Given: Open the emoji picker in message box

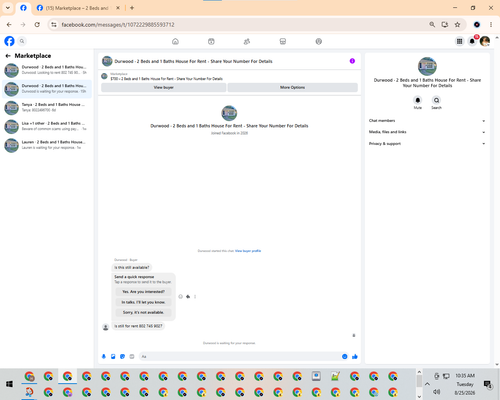Looking at the screenshot, I should [345, 357].
